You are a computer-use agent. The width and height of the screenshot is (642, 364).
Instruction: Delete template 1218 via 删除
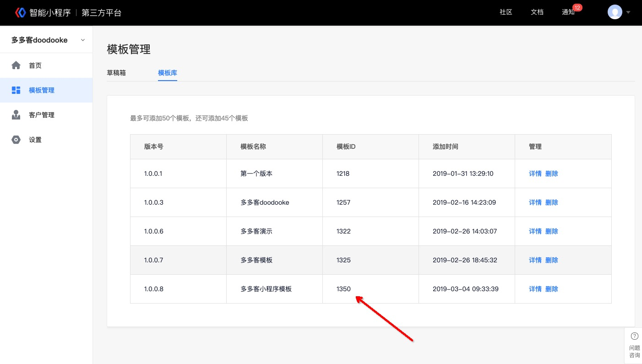(x=552, y=174)
